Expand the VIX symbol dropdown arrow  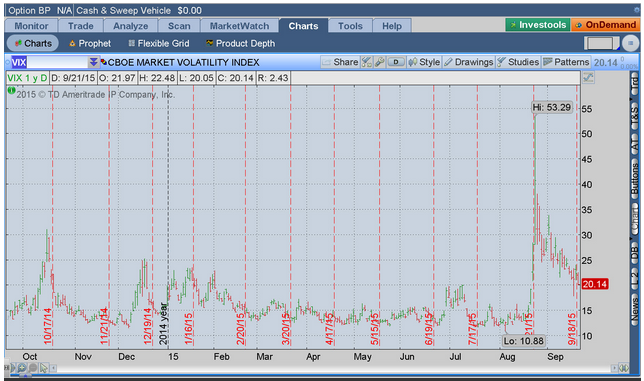[94, 62]
